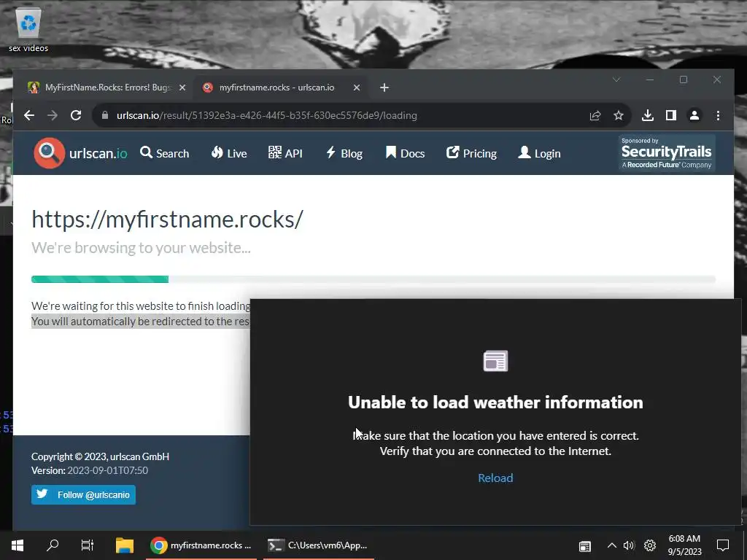This screenshot has height=560, width=747.
Task: Click the urlscan.io logo
Action: (80, 153)
